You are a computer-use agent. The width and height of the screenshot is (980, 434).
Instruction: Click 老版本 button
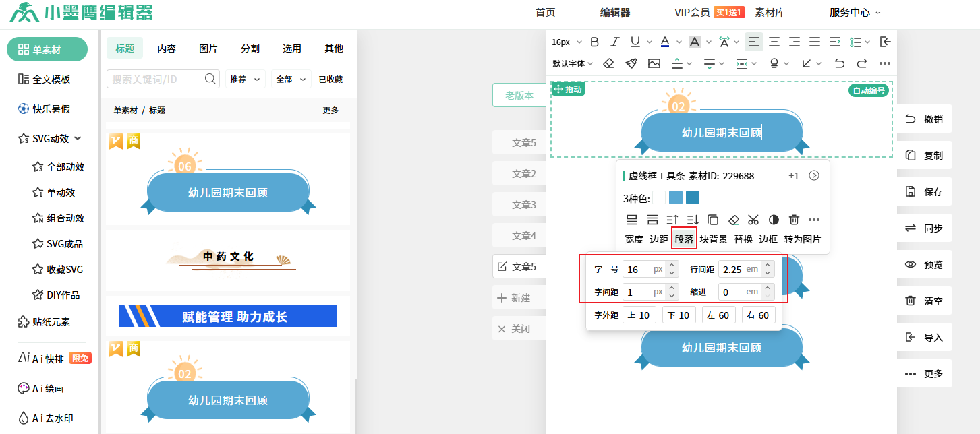(519, 95)
